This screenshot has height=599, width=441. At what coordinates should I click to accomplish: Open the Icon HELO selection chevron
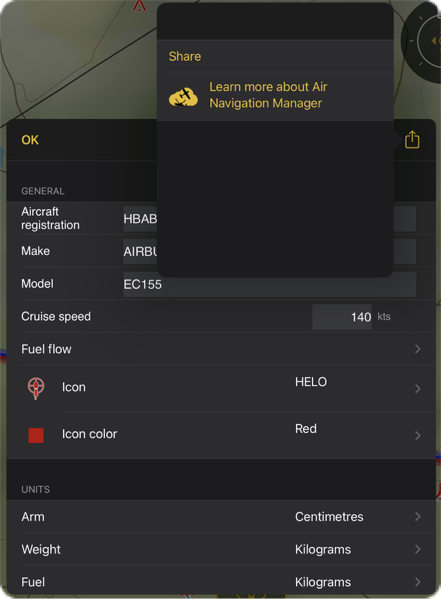(418, 389)
